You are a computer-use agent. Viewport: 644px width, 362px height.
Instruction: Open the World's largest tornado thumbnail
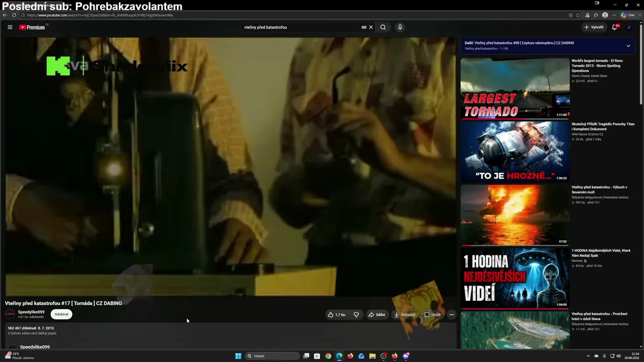[515, 88]
